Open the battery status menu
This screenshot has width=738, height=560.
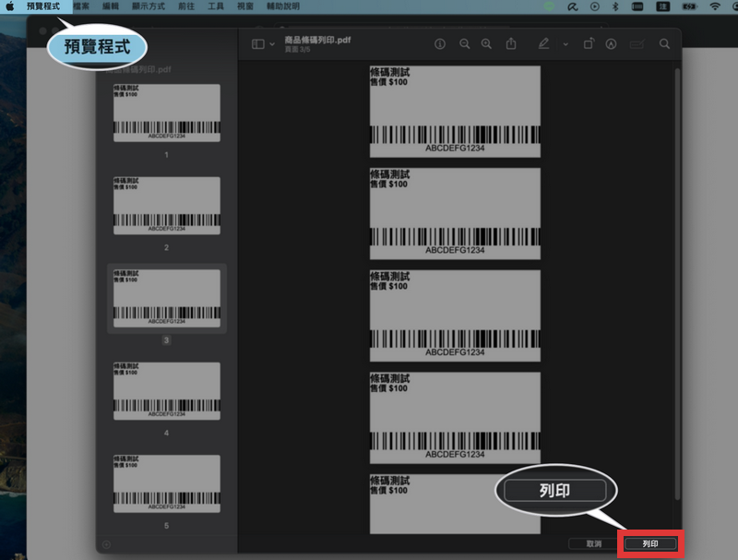[x=689, y=6]
